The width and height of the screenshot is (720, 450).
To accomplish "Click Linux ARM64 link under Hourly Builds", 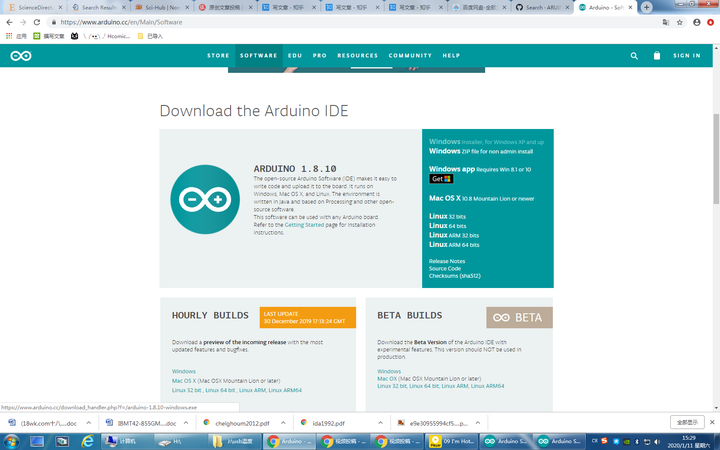I will coord(285,390).
